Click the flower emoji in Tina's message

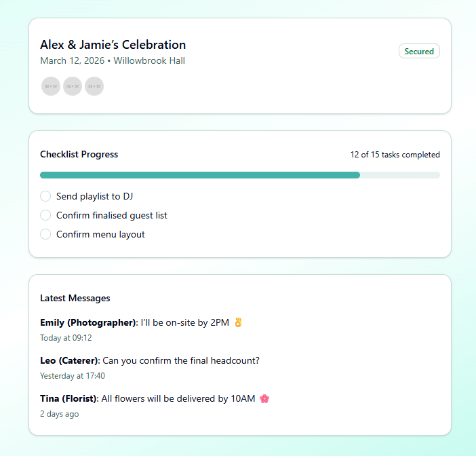click(264, 398)
